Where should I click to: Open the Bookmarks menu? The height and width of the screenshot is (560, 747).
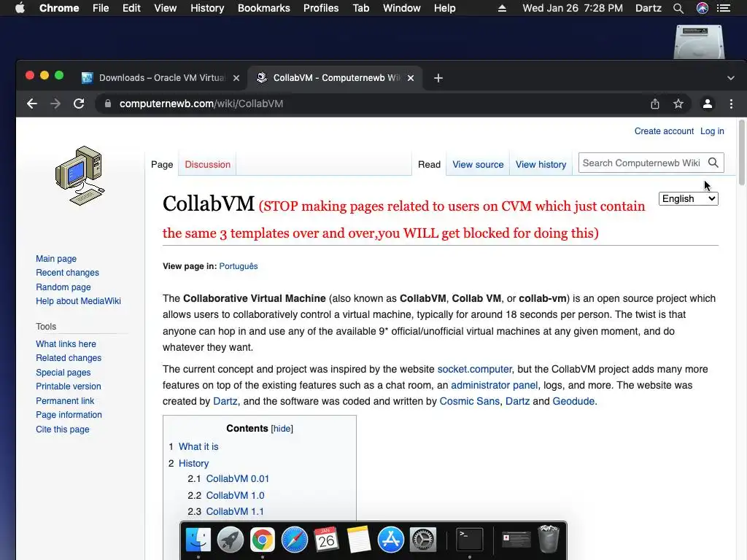[x=264, y=8]
